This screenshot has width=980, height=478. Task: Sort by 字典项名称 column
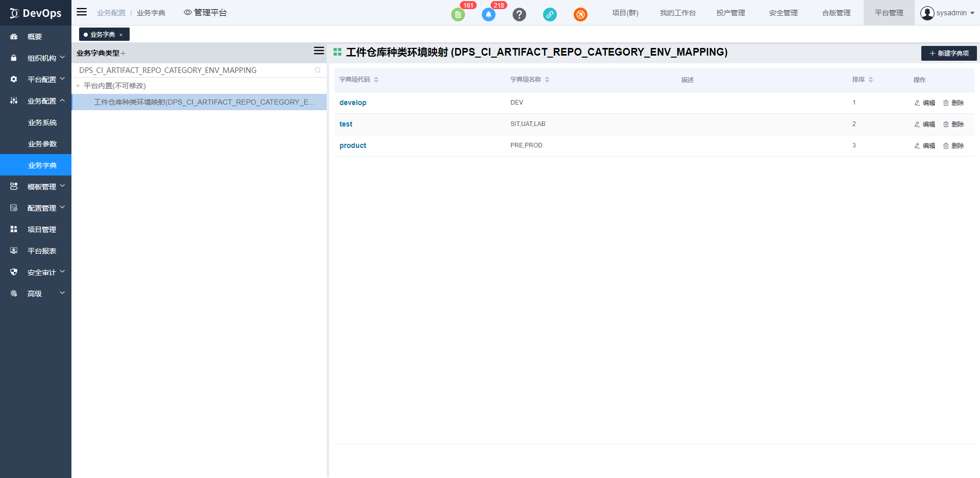(x=547, y=80)
